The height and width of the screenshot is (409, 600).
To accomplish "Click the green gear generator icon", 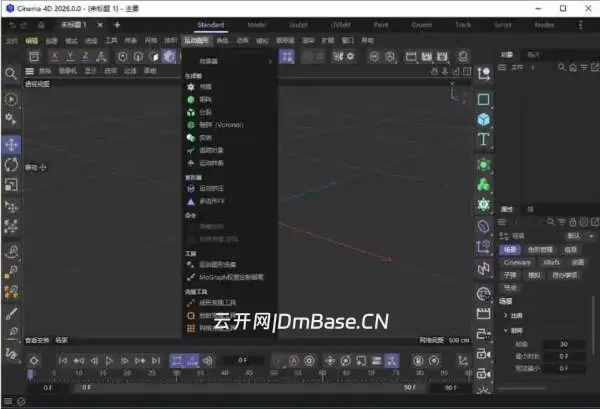I will tap(483, 204).
